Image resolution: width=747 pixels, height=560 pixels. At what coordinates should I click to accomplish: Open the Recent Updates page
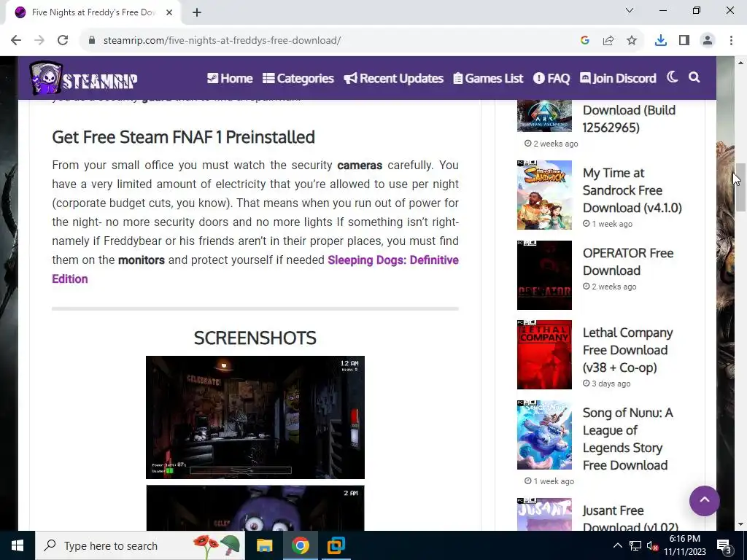393,78
